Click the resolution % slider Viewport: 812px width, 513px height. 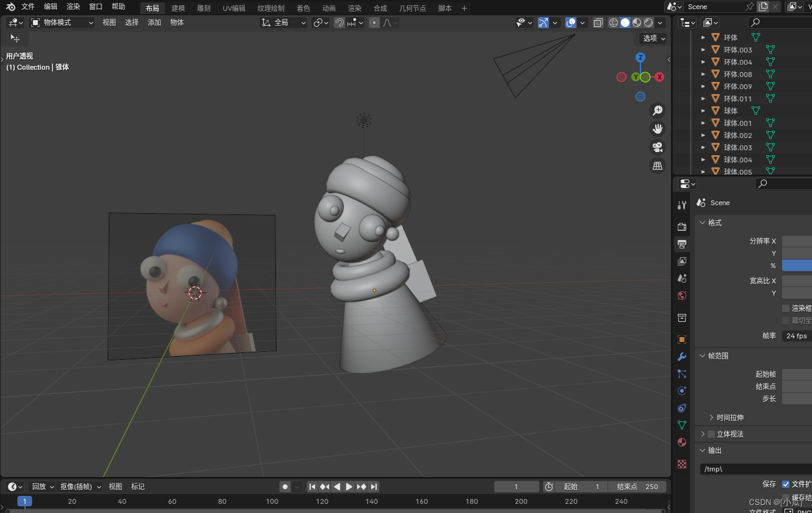(797, 266)
